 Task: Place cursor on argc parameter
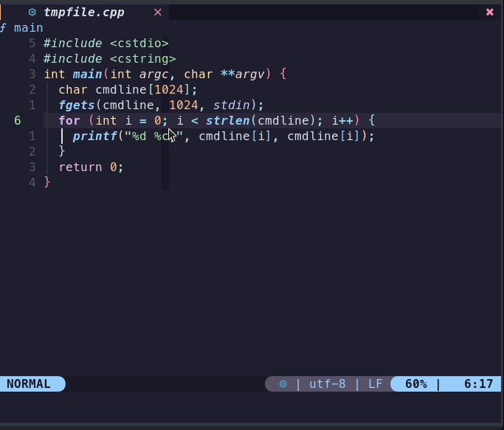click(x=153, y=74)
